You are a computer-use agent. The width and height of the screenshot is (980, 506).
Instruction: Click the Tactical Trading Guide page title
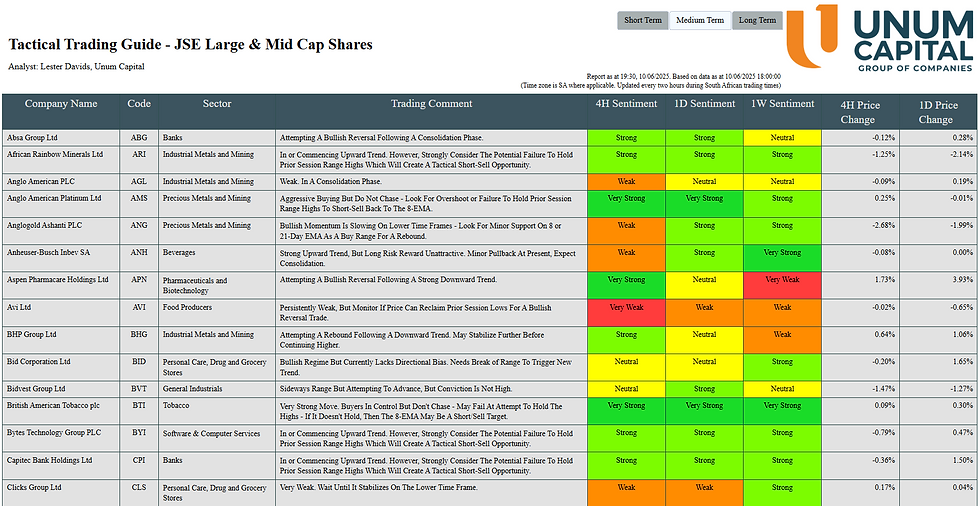click(190, 44)
